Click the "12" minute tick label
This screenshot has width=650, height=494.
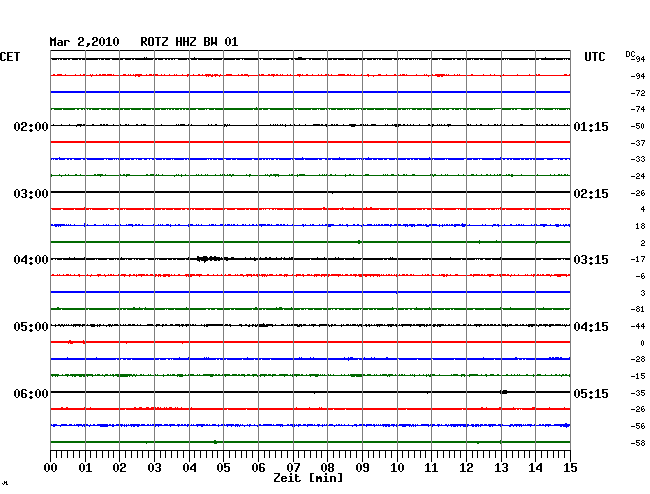click(x=466, y=468)
